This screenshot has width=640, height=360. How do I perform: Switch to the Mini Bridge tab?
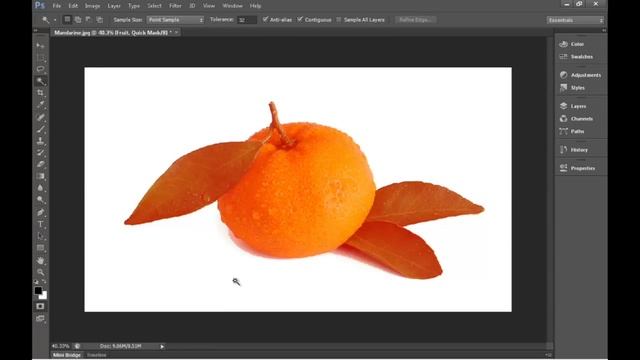(67, 355)
